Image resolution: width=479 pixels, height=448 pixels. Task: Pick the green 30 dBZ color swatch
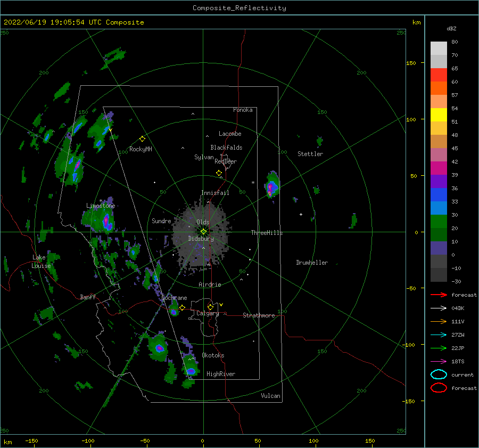click(439, 222)
